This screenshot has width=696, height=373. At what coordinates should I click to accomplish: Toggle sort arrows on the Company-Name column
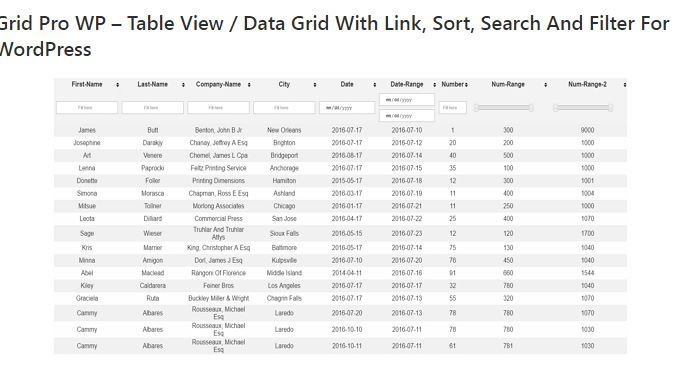coord(249,85)
